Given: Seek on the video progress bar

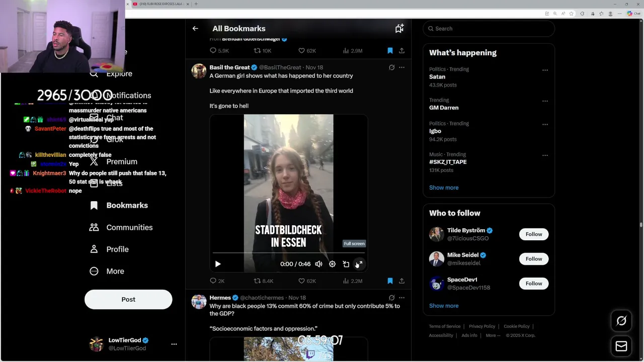Looking at the screenshot, I should (288, 253).
